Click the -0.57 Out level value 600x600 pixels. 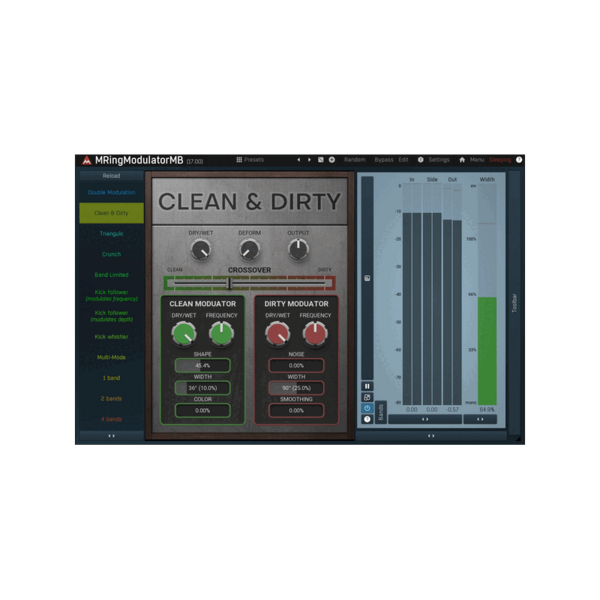452,409
